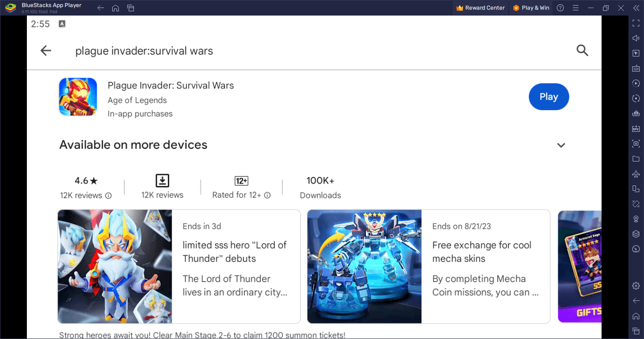644x339 pixels.
Task: Click 'The Lord of Thunder lives in...' description
Action: pyautogui.click(x=235, y=285)
